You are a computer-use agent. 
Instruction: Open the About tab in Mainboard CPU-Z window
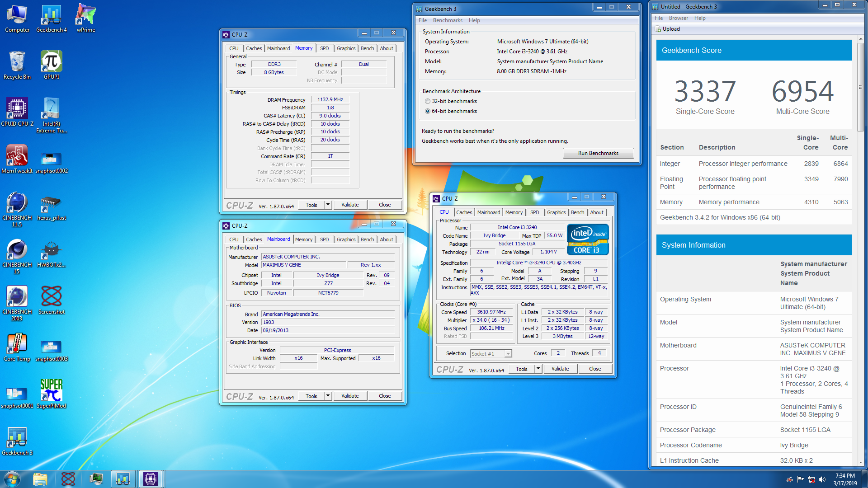coord(387,239)
